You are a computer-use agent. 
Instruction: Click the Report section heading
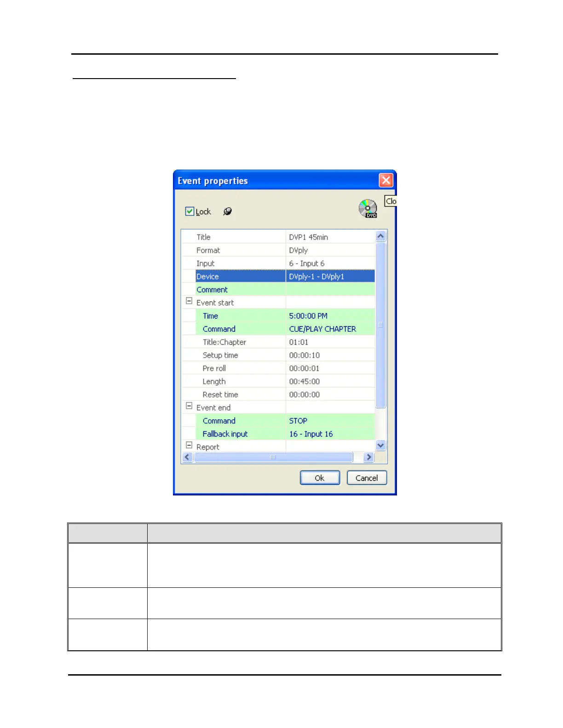[207, 447]
